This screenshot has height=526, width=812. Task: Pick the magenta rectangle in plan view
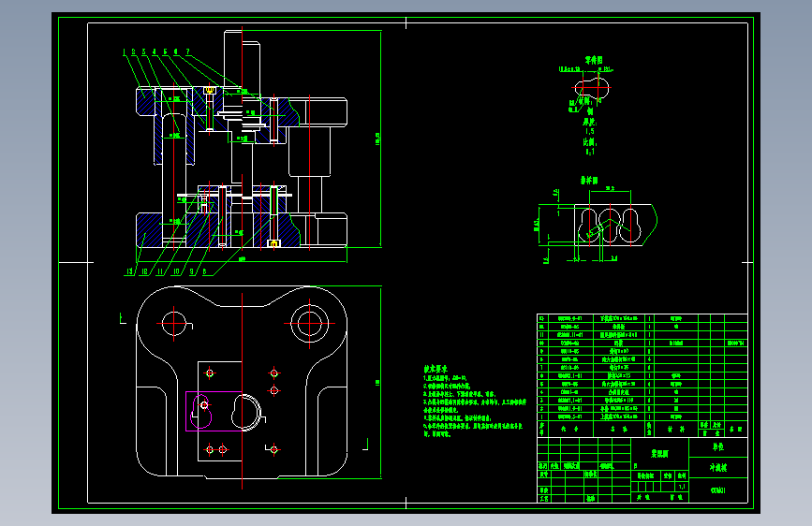point(214,411)
